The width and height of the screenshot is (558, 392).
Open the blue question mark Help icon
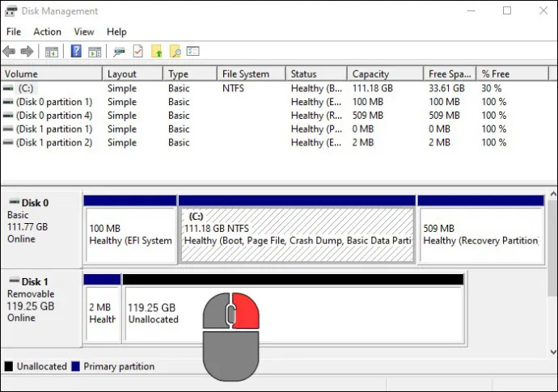(76, 51)
